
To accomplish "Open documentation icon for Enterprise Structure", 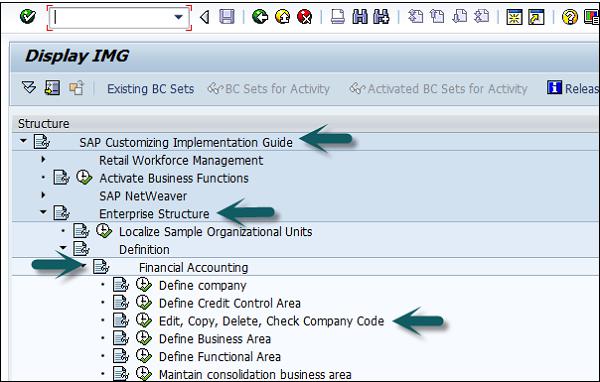I will tap(61, 213).
